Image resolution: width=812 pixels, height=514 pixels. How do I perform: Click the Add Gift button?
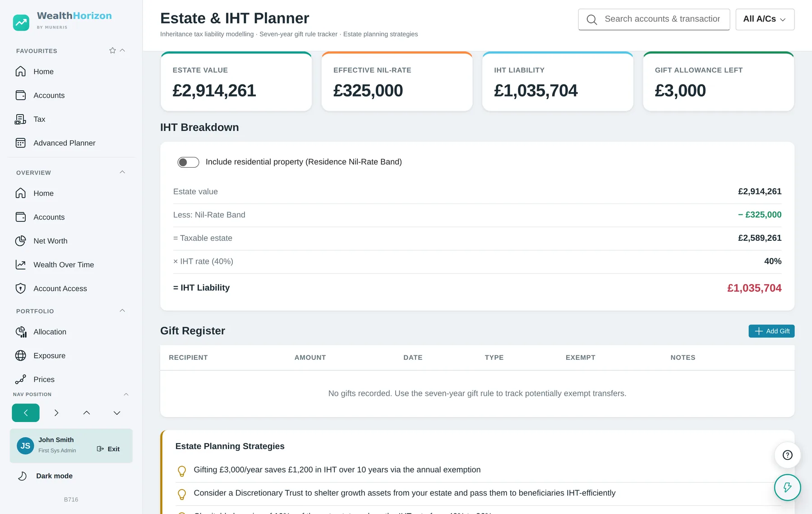(x=771, y=331)
